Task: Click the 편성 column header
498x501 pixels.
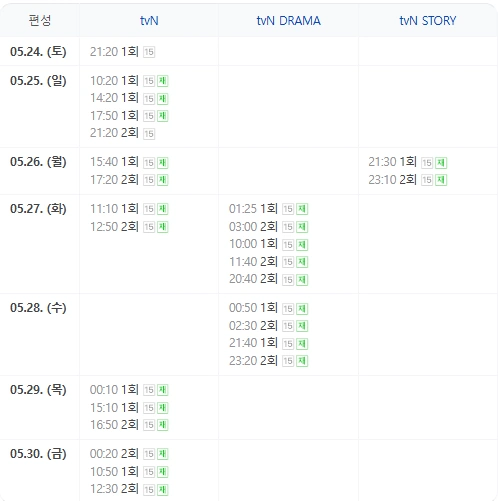Action: click(40, 20)
